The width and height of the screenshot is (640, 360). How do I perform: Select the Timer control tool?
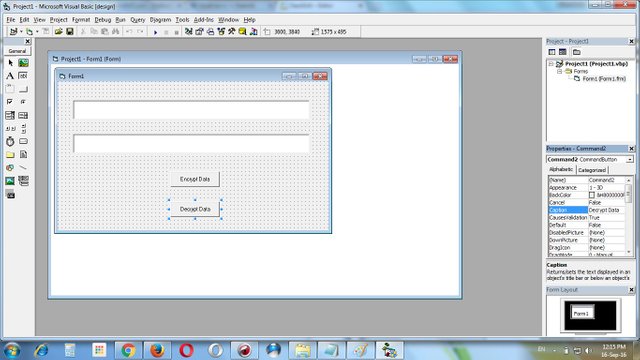(10, 141)
